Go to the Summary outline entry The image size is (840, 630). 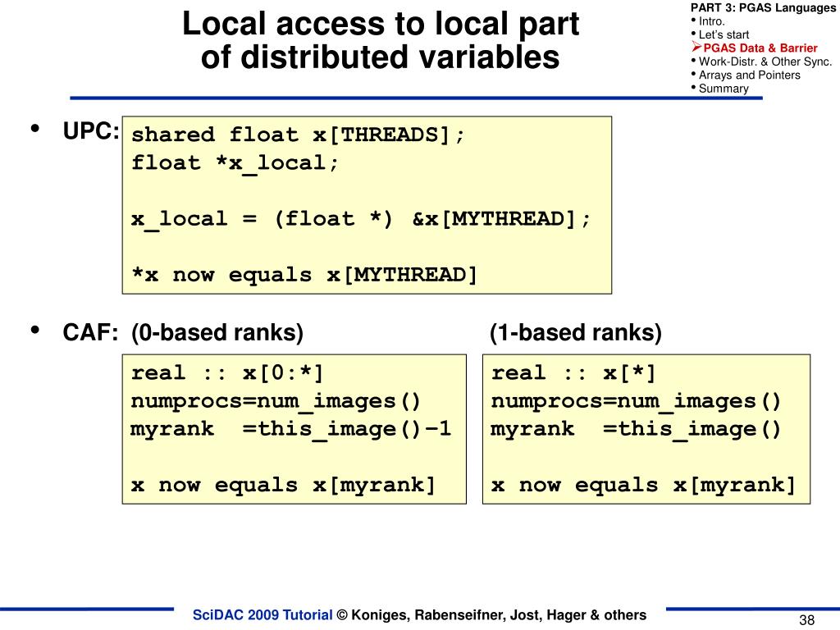(724, 89)
